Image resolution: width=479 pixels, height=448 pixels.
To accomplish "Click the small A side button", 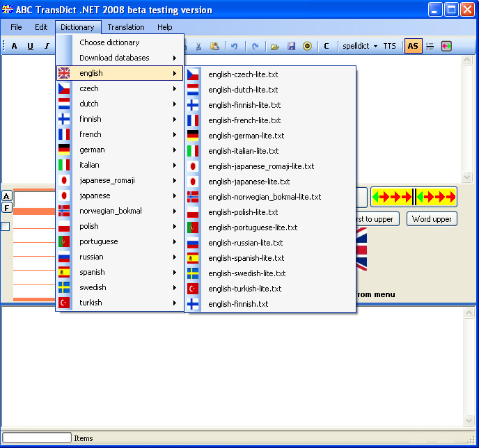I will [x=6, y=196].
